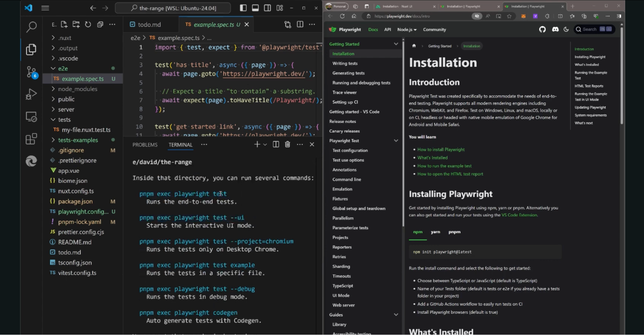
Task: Open Playwright GitHub repository icon
Action: pyautogui.click(x=542, y=29)
